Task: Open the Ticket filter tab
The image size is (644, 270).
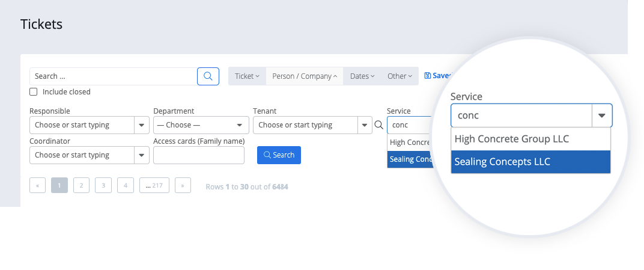Action: coord(247,76)
